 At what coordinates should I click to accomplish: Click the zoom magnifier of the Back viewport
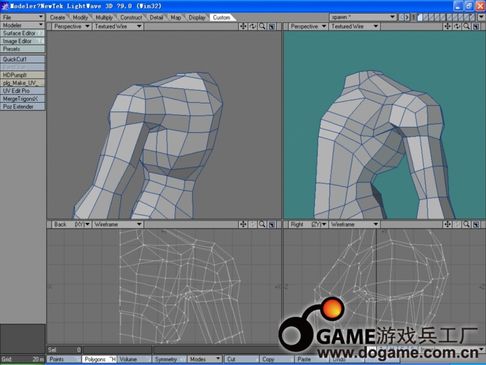pos(262,224)
